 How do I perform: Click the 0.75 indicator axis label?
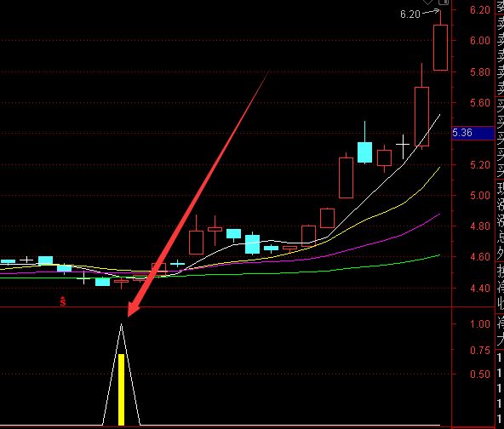[x=480, y=351]
